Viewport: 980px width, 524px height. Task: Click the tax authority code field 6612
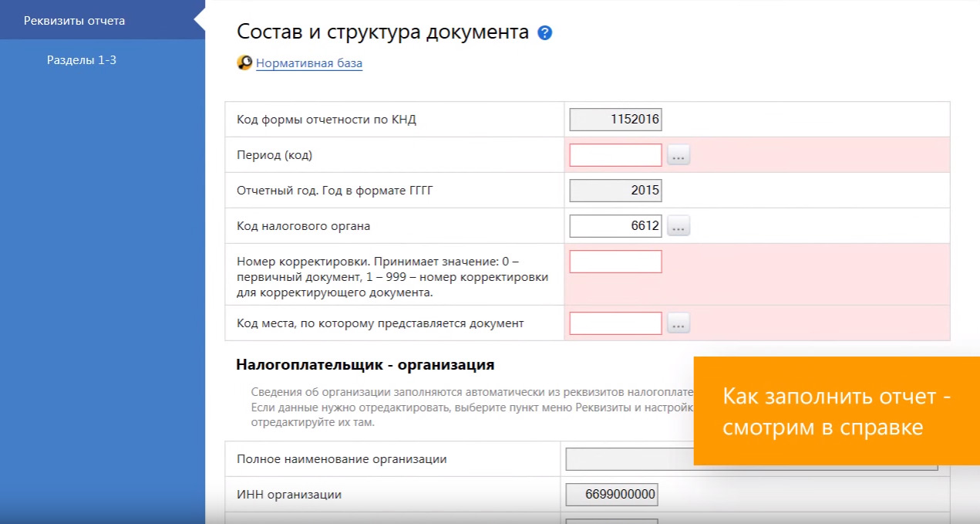coord(615,226)
